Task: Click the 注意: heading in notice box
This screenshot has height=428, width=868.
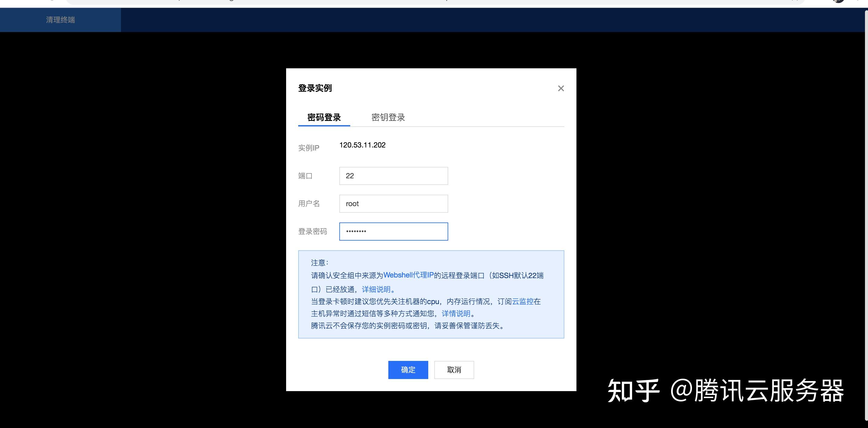Action: click(x=319, y=263)
